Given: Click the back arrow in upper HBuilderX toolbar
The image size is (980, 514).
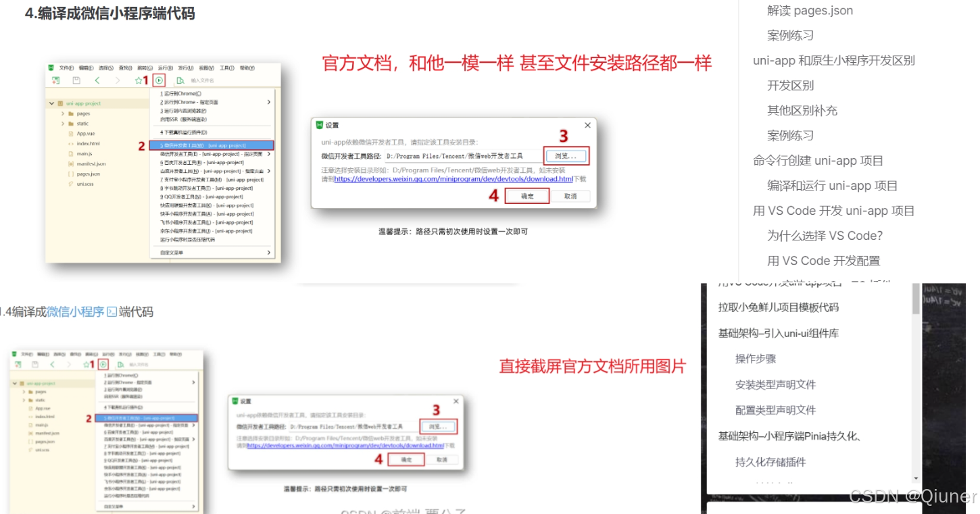Looking at the screenshot, I should pyautogui.click(x=97, y=80).
